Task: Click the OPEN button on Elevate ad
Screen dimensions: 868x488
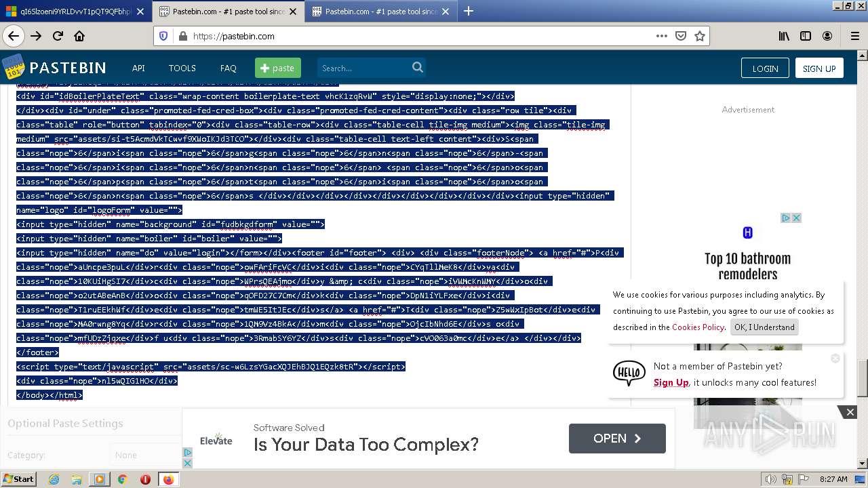Action: (x=617, y=439)
